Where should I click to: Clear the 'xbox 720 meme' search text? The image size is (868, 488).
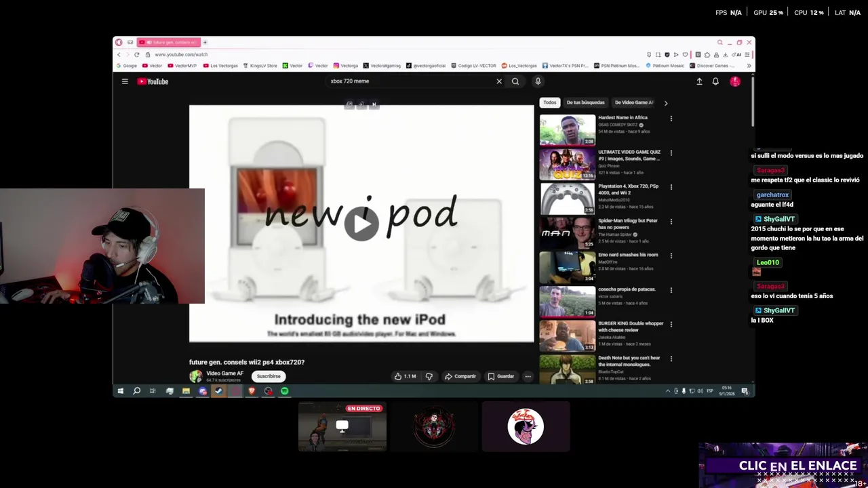(x=499, y=81)
